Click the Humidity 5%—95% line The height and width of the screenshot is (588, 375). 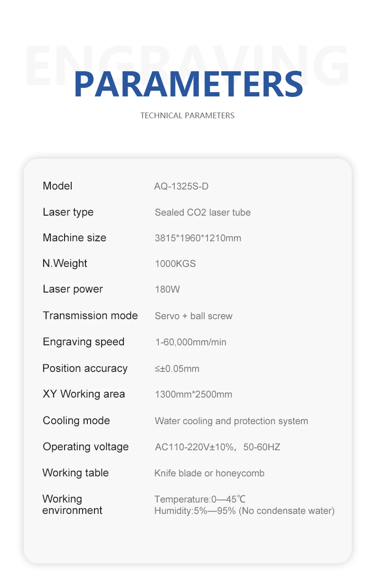pyautogui.click(x=244, y=511)
